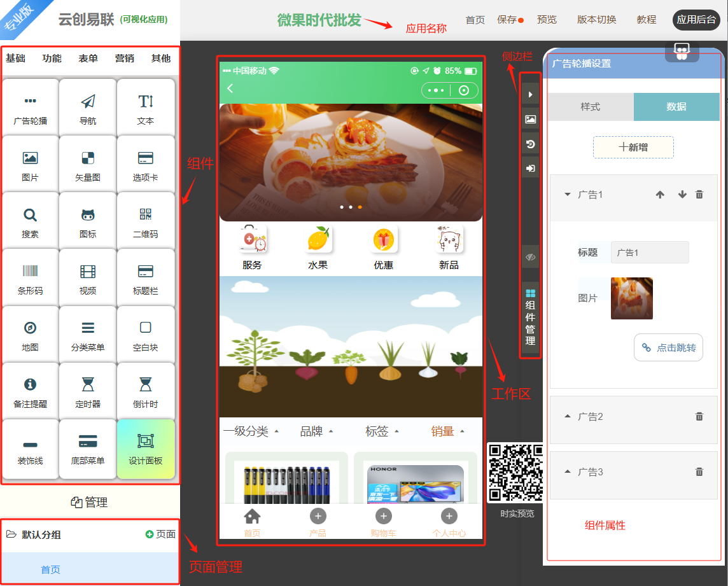The width and height of the screenshot is (728, 586).
Task: Toggle the eye visibility icon in sidebar
Action: [x=530, y=257]
